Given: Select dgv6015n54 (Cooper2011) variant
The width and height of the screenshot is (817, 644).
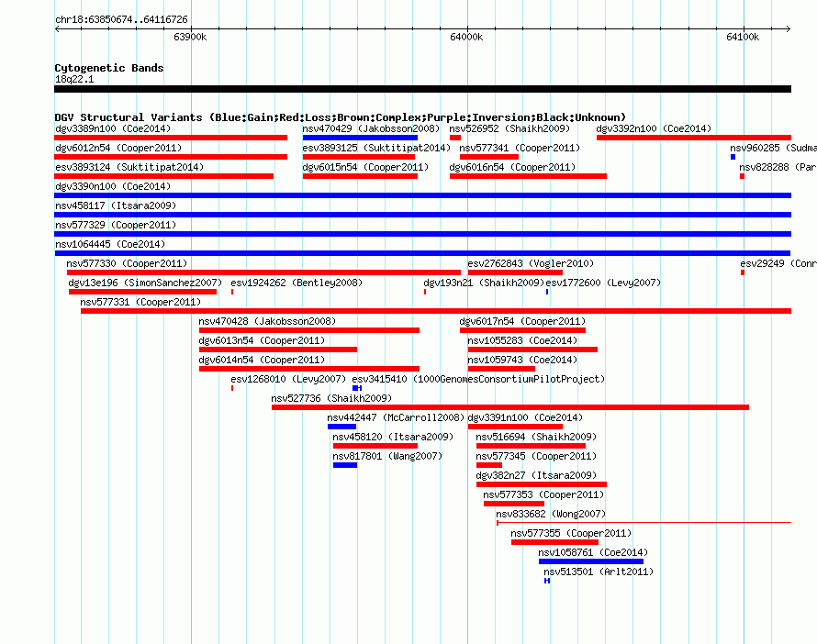Looking at the screenshot, I should pos(360,176).
